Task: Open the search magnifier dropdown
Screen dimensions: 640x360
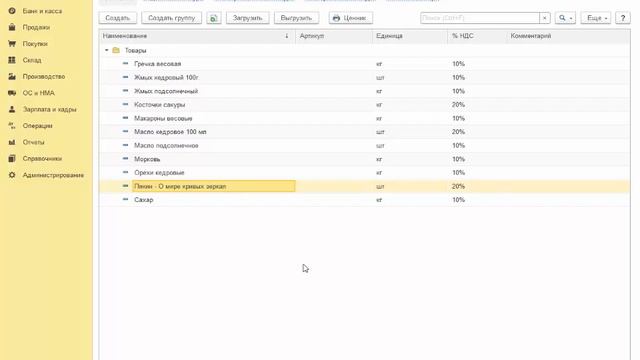Action: (x=565, y=18)
